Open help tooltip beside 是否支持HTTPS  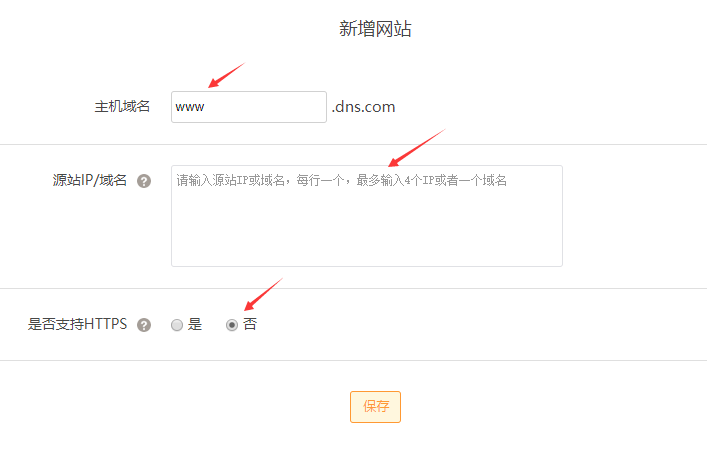pyautogui.click(x=144, y=325)
